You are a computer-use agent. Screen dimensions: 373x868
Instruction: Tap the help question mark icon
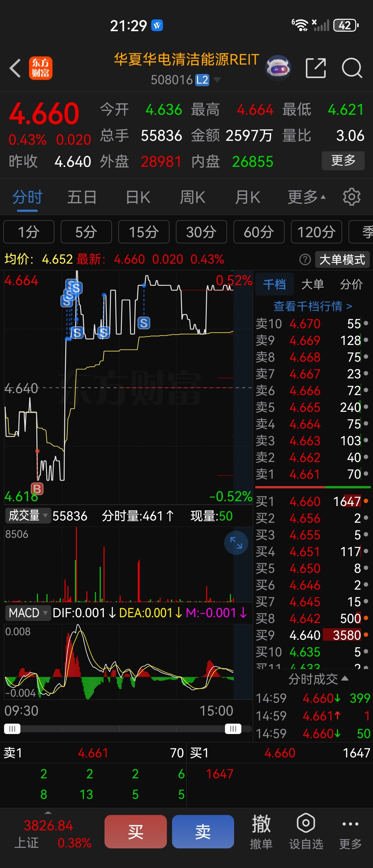(x=305, y=259)
